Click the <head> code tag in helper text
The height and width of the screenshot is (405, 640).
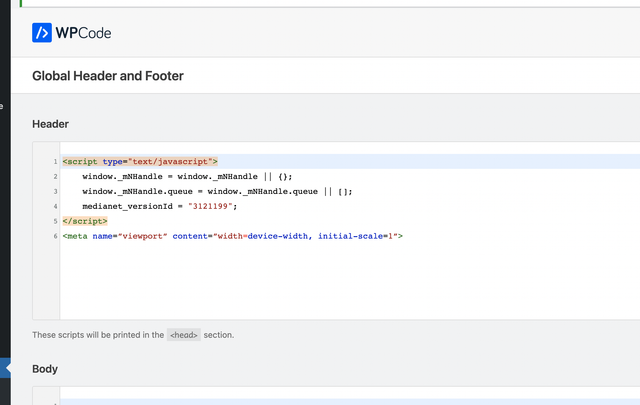[x=184, y=335]
